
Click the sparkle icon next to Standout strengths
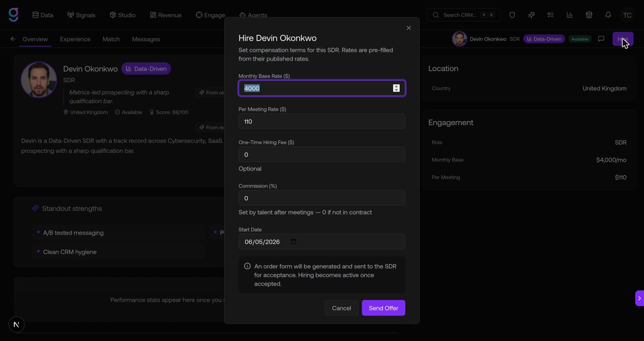click(x=35, y=208)
